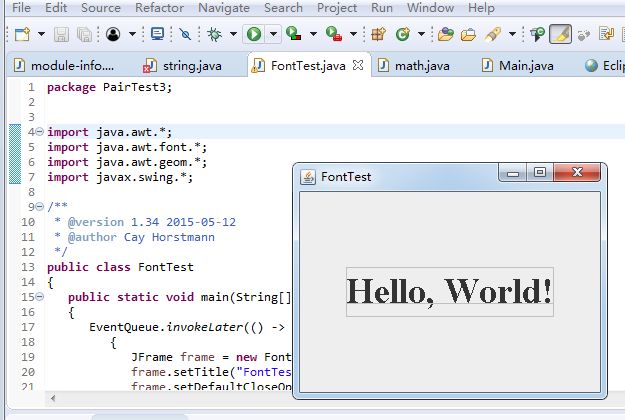This screenshot has height=420, width=625.
Task: Click the Open Type folder icon
Action: (x=446, y=35)
